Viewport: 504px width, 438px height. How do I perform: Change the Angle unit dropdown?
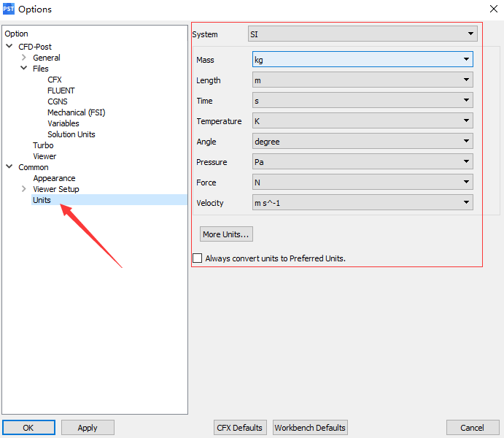point(363,142)
